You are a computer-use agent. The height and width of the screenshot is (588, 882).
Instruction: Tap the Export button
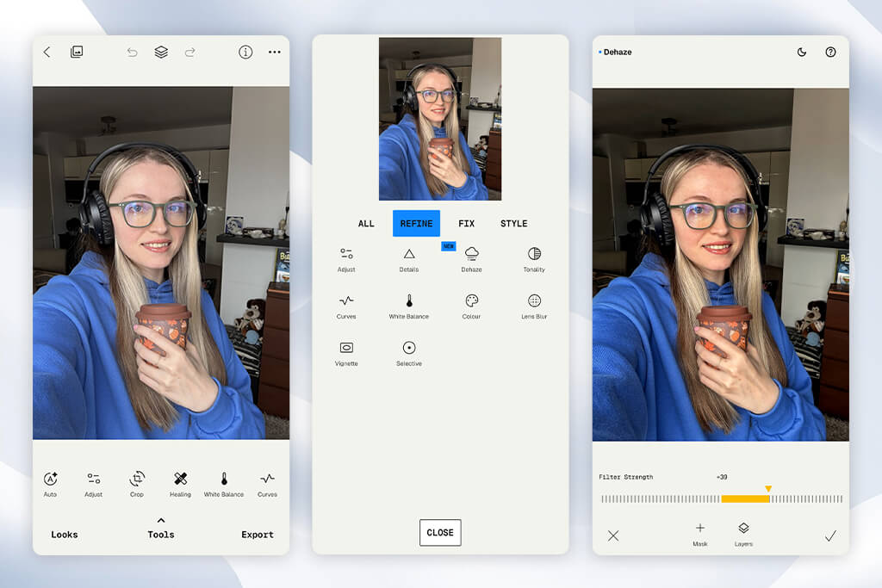[x=258, y=535]
